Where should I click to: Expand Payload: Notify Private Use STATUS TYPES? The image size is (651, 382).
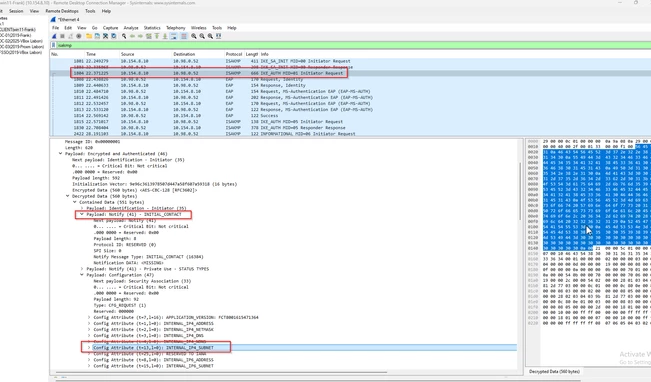point(82,269)
